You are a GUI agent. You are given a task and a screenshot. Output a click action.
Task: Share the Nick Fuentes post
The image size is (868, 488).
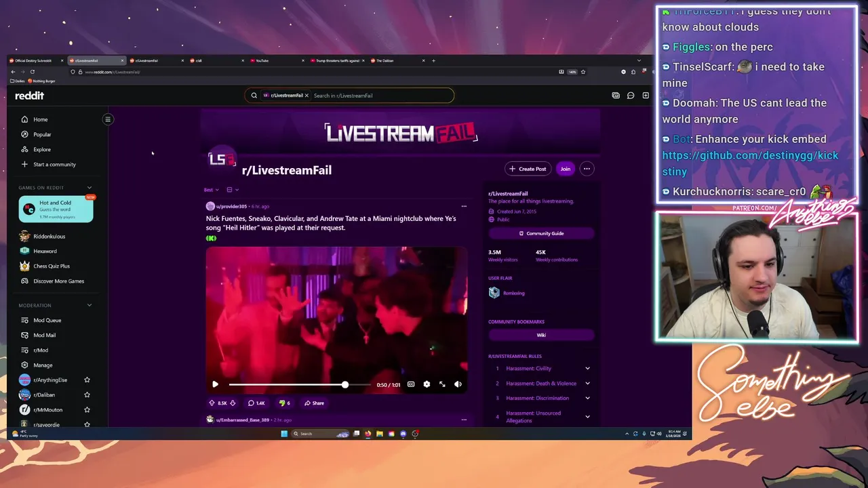(x=314, y=403)
